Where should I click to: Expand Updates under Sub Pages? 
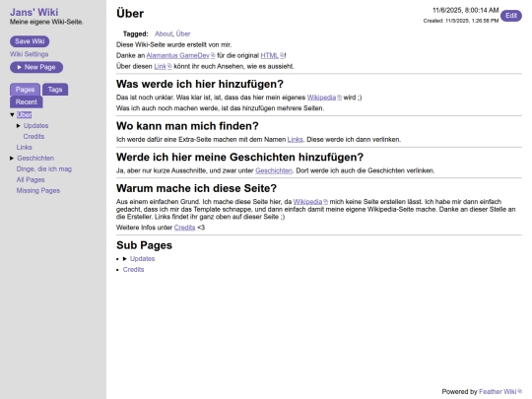tap(125, 259)
